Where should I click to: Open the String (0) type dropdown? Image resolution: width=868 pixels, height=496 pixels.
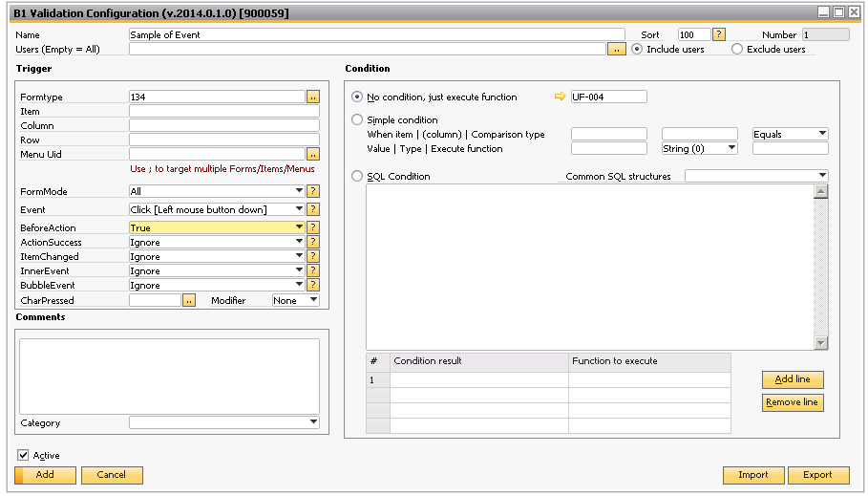coord(699,148)
